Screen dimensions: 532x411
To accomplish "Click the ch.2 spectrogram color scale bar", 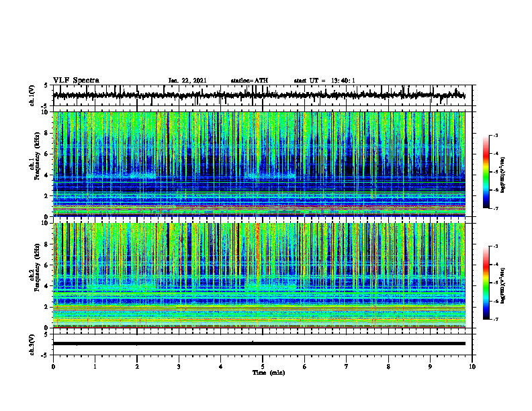I will click(486, 283).
